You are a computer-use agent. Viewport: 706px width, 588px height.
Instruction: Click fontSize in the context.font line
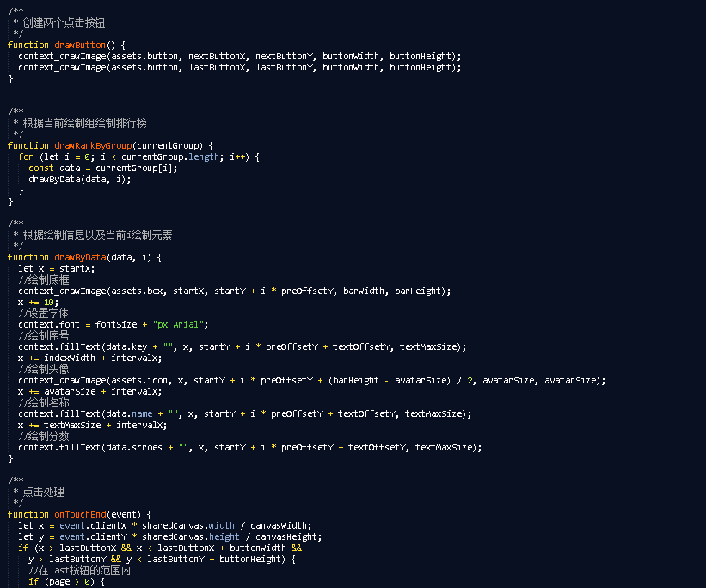pos(116,325)
